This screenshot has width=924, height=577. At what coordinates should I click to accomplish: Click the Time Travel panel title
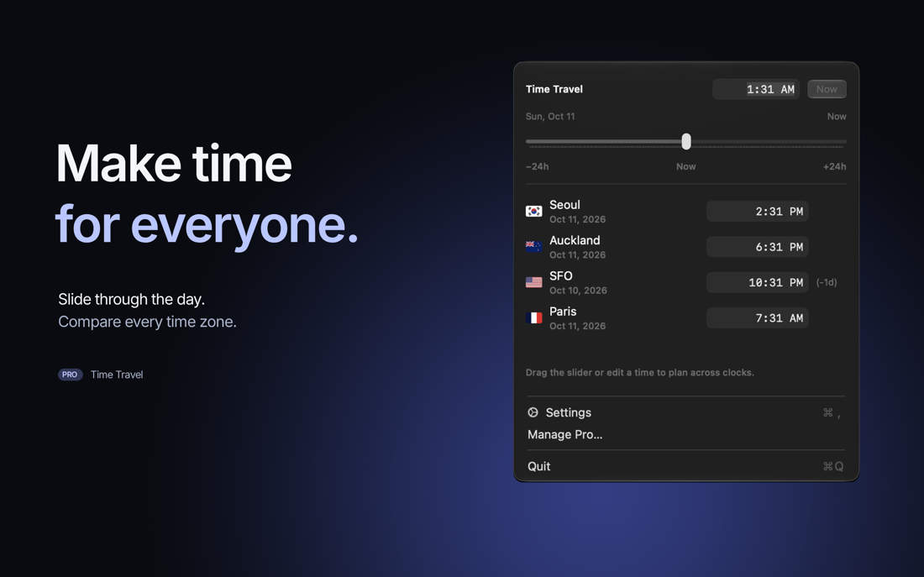click(554, 89)
